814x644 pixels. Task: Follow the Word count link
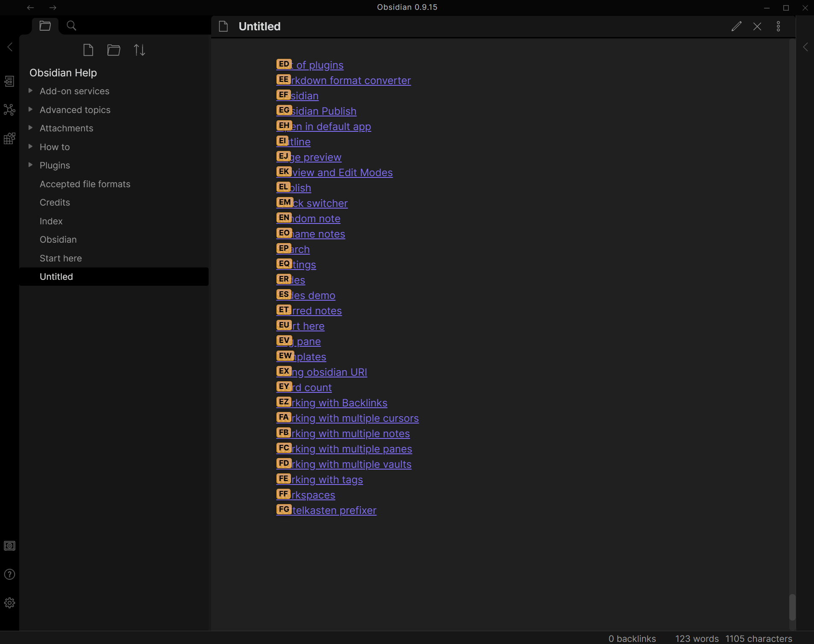coord(304,387)
